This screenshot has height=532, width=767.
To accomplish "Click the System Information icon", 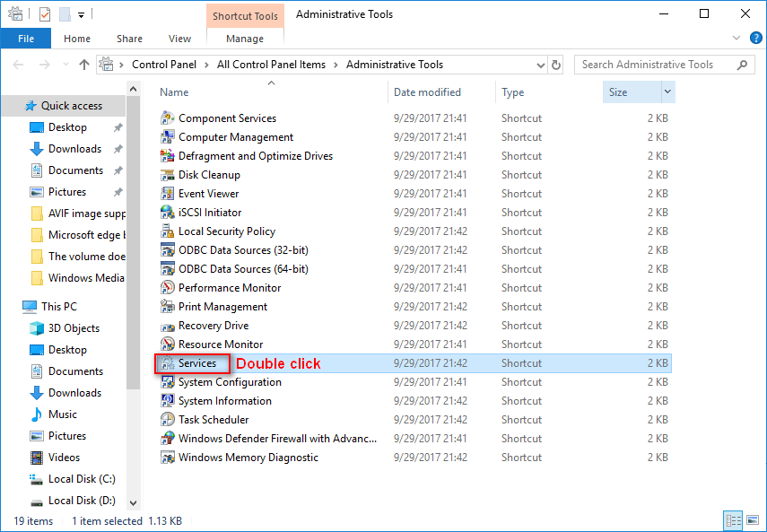I will [x=167, y=401].
